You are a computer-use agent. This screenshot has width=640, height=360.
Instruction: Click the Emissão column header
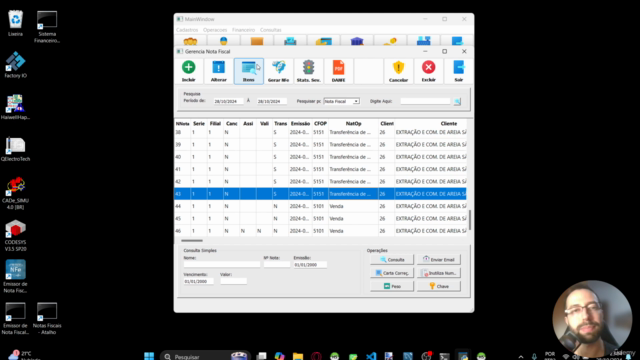pos(300,124)
